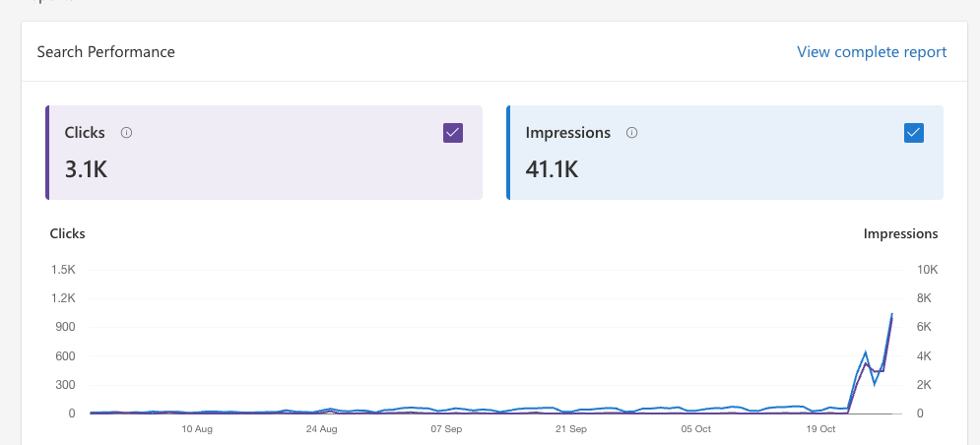
Task: Click the info icon beside Clicks
Action: 126,132
